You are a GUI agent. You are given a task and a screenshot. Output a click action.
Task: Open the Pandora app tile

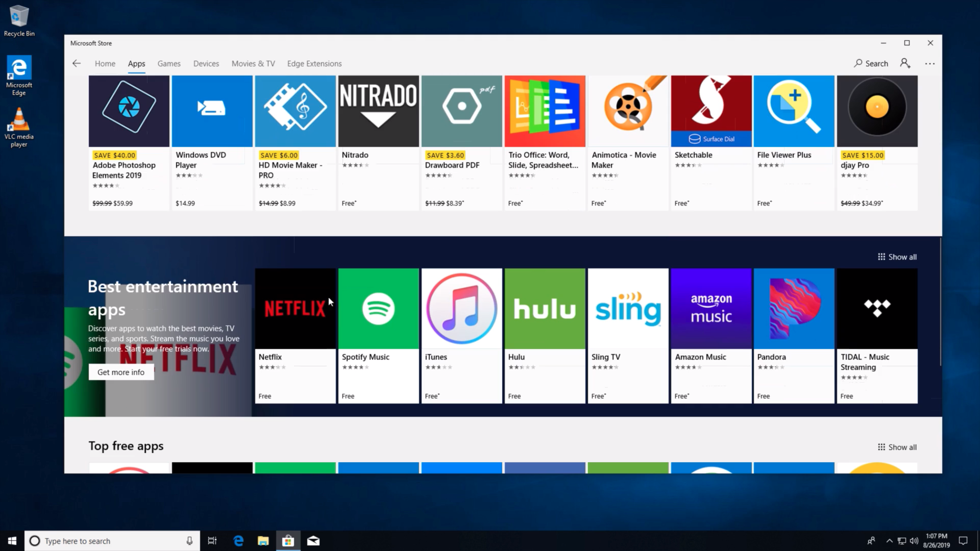(794, 336)
